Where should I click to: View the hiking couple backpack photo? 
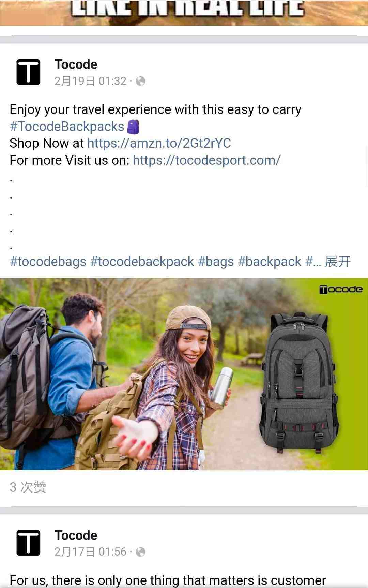(184, 374)
